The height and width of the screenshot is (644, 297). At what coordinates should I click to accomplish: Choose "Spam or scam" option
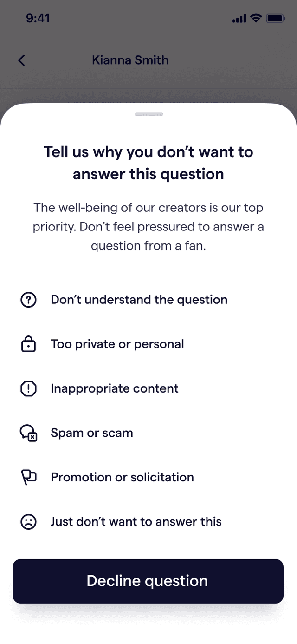click(148, 433)
